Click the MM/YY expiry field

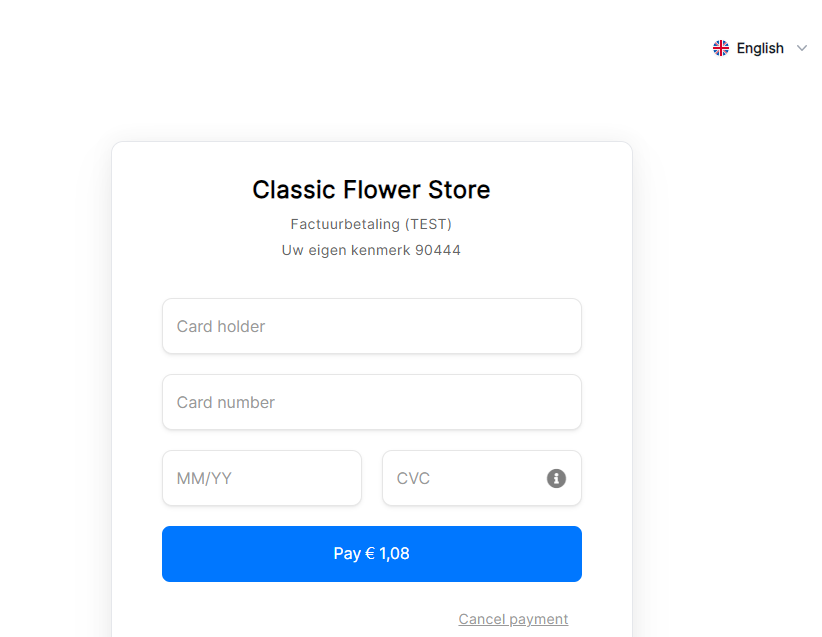(262, 478)
